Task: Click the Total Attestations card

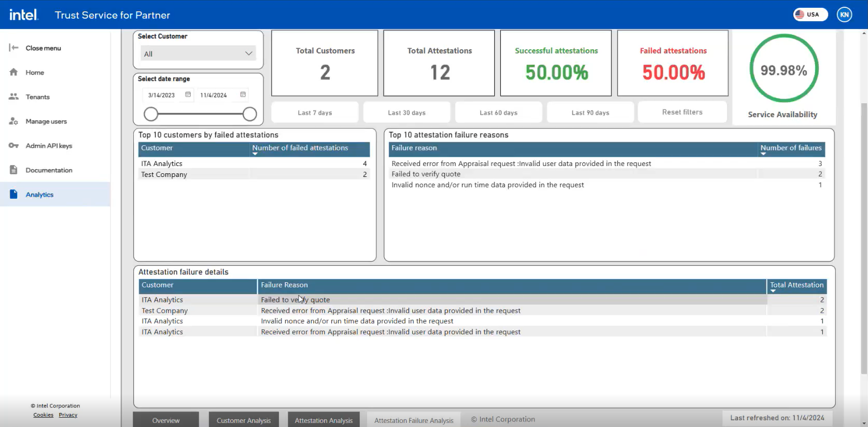Action: [439, 63]
